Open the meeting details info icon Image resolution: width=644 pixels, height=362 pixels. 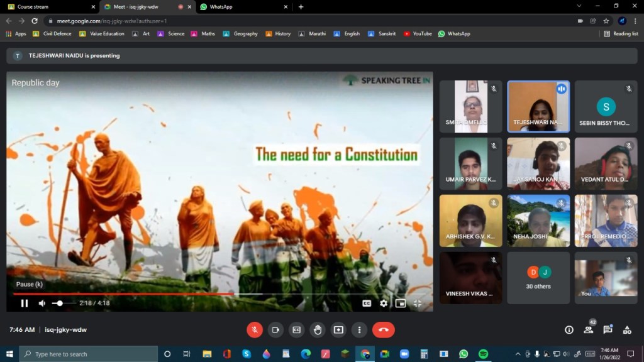click(569, 329)
